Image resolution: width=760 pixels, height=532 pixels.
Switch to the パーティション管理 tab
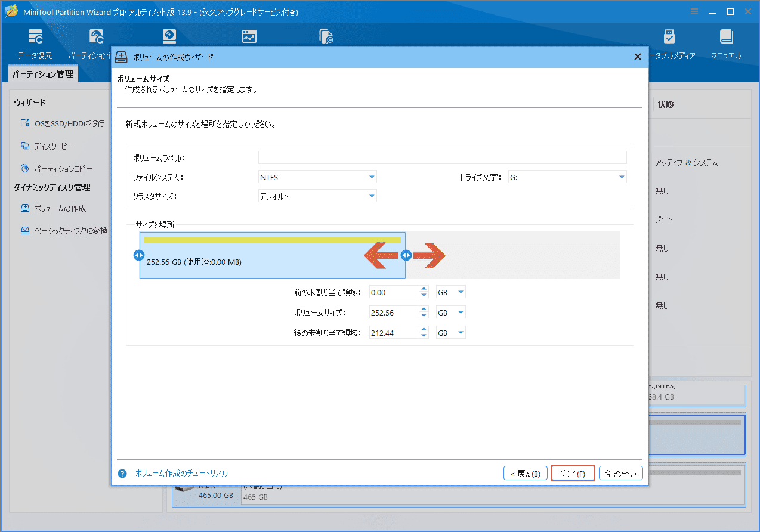43,74
